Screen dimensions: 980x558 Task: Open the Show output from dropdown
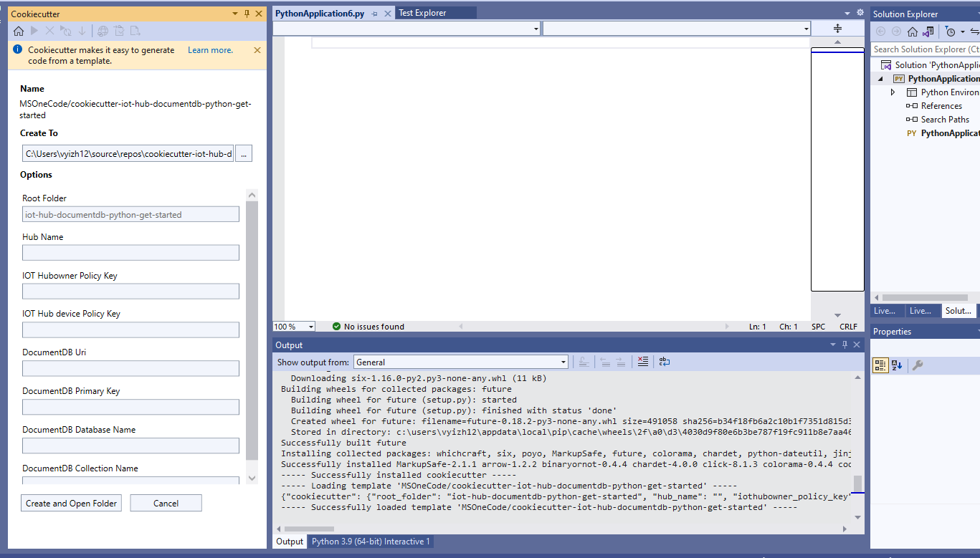tap(561, 362)
